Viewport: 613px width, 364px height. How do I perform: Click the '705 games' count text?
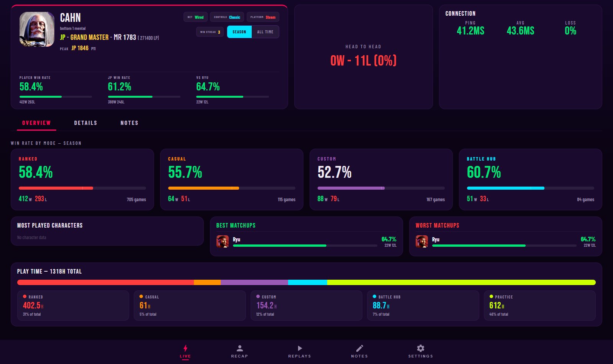pyautogui.click(x=136, y=200)
